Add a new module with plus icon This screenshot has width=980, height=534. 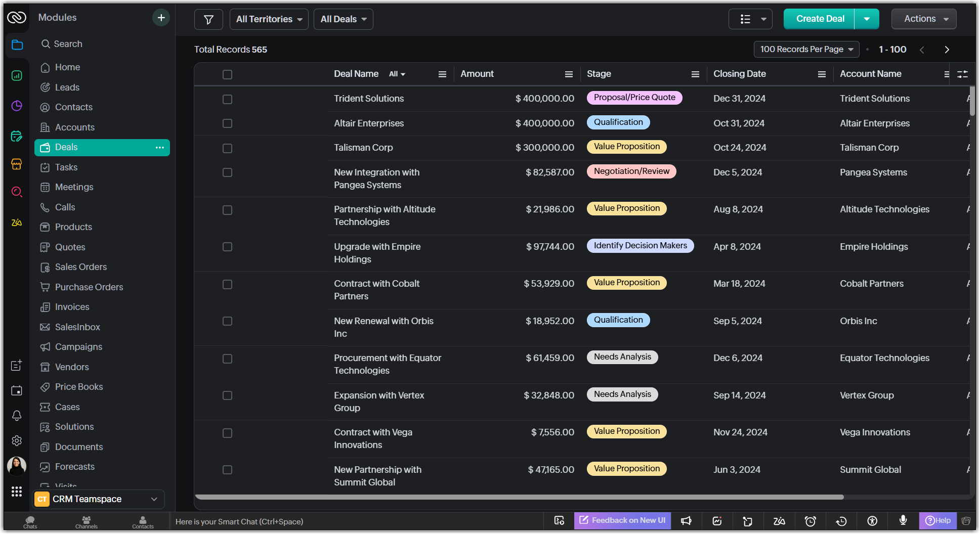tap(161, 18)
